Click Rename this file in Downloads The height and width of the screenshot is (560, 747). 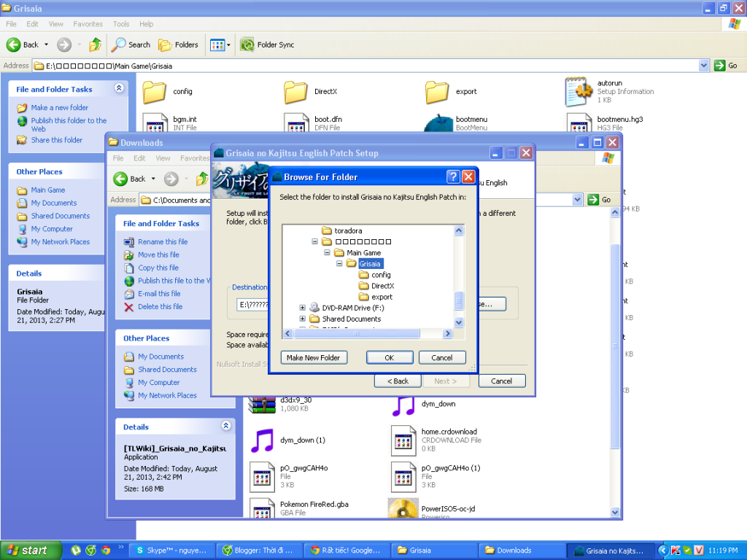point(163,242)
